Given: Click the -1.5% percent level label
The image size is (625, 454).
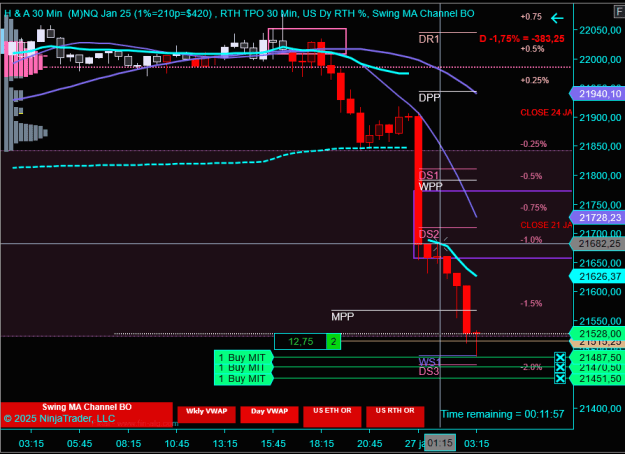Looking at the screenshot, I should [x=531, y=303].
